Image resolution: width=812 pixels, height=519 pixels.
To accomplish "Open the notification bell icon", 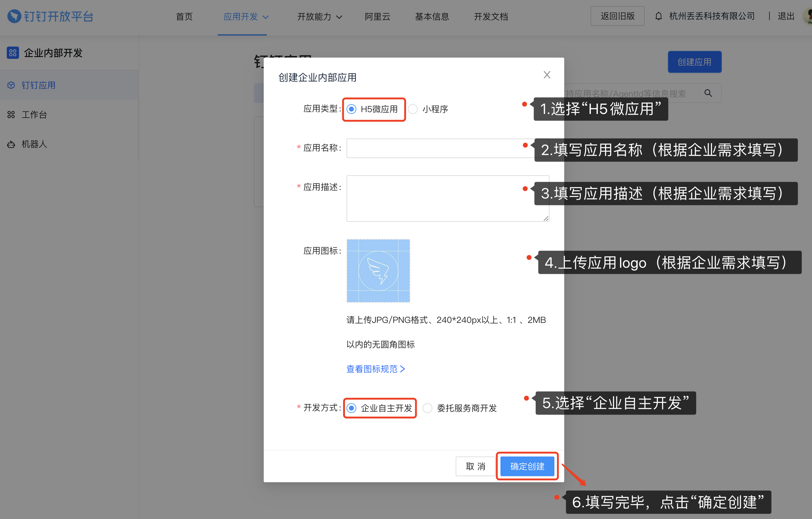I will tap(658, 16).
